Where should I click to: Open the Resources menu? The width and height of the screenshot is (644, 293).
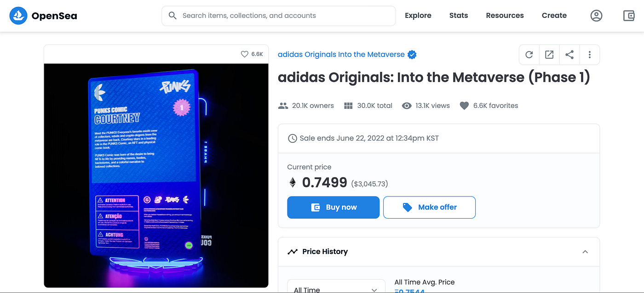(x=505, y=16)
